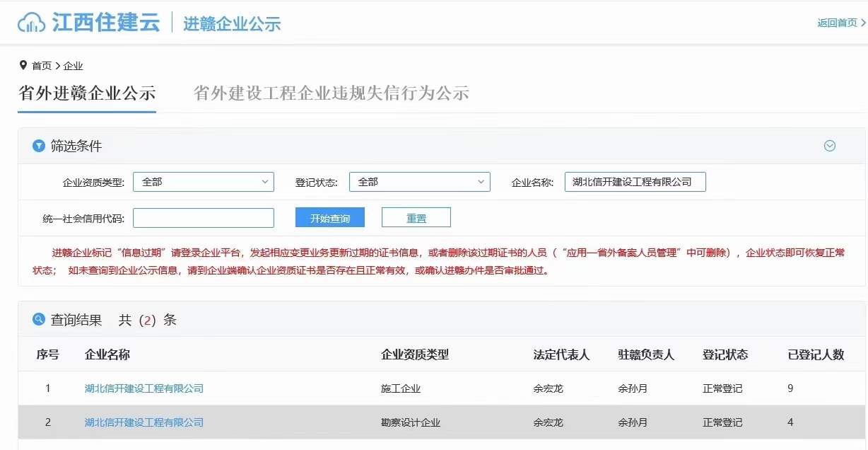Click the 企业名称 input field
Screen dimensions: 868x450
(635, 182)
